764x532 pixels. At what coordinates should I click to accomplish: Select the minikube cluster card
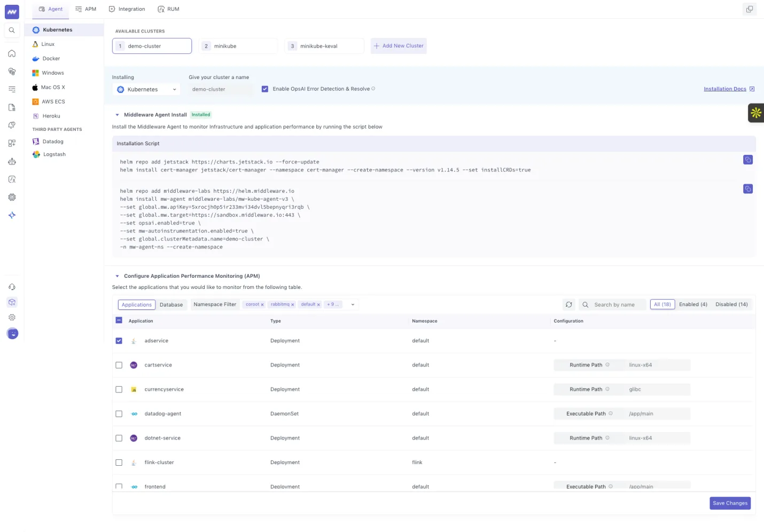(x=238, y=46)
